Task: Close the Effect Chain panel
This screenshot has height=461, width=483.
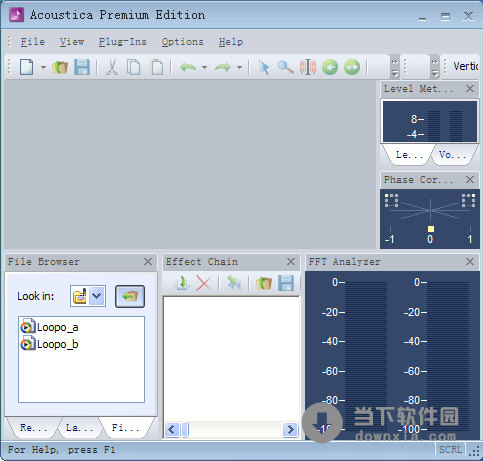Action: pos(291,262)
